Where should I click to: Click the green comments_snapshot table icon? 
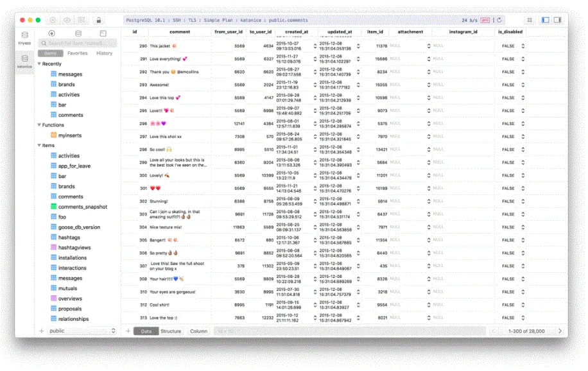point(54,207)
